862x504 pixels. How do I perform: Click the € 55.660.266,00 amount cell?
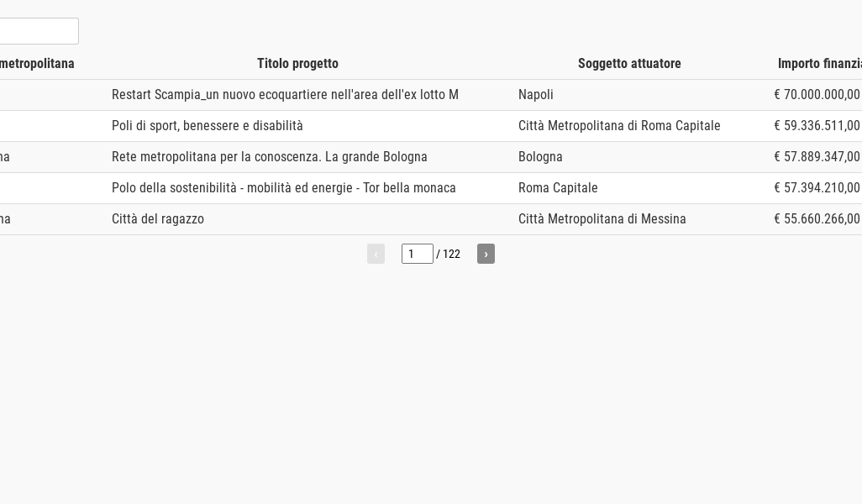click(817, 218)
